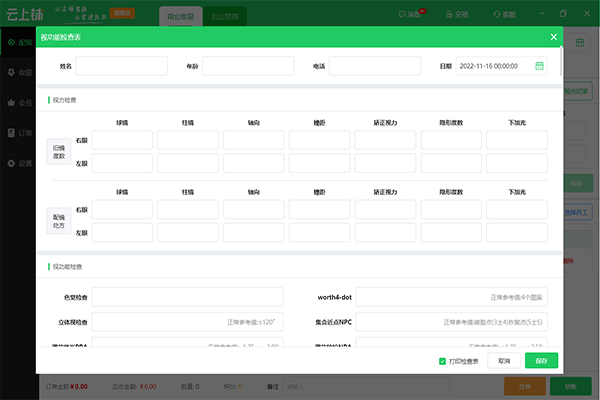The image size is (600, 400).
Task: Click the 配镜处方 button
Action: pyautogui.click(x=59, y=220)
